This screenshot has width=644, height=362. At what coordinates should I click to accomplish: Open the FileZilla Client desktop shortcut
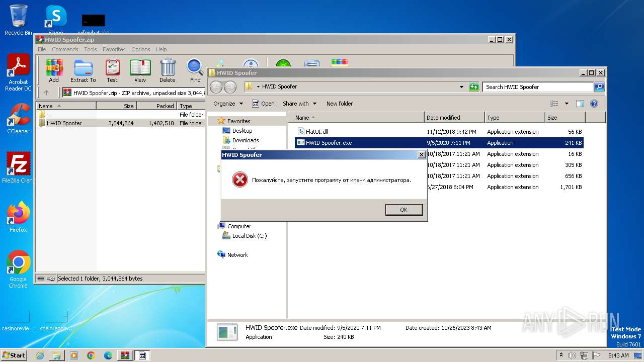pyautogui.click(x=18, y=167)
